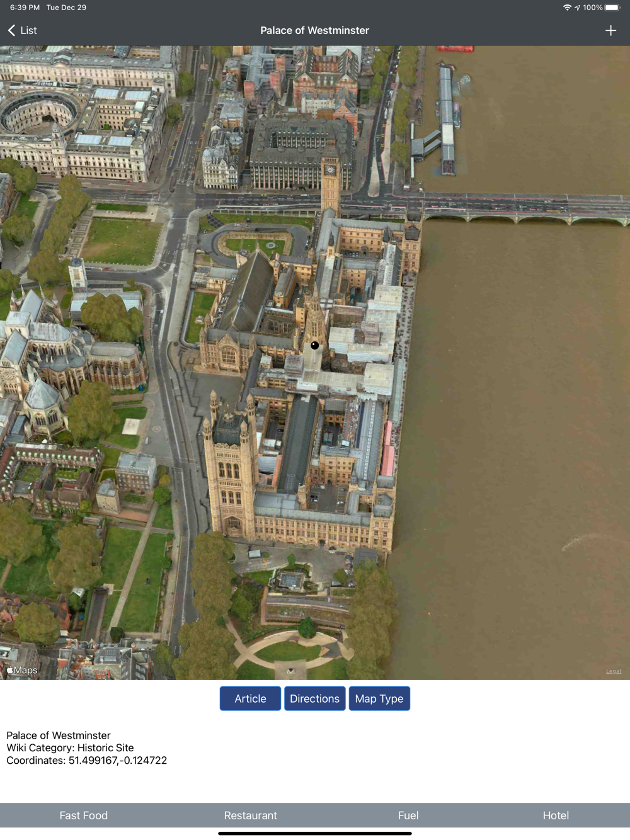Select the Hotel tab

tap(556, 815)
